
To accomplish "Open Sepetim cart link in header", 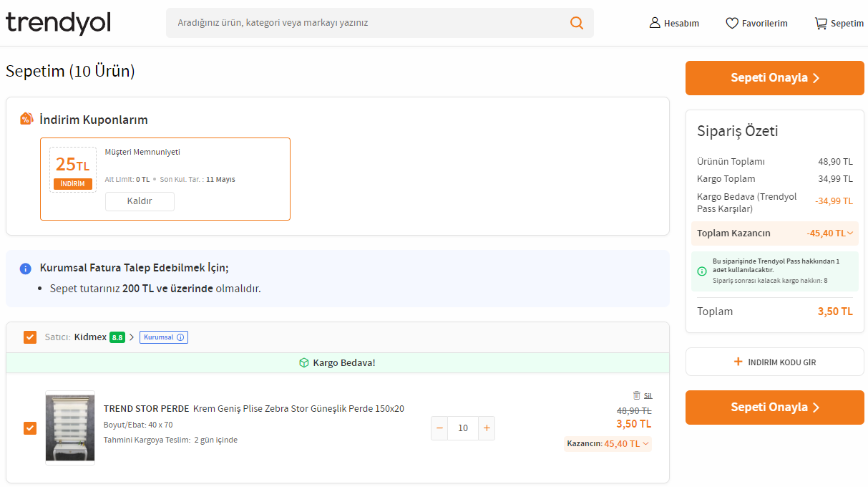I will [x=839, y=23].
